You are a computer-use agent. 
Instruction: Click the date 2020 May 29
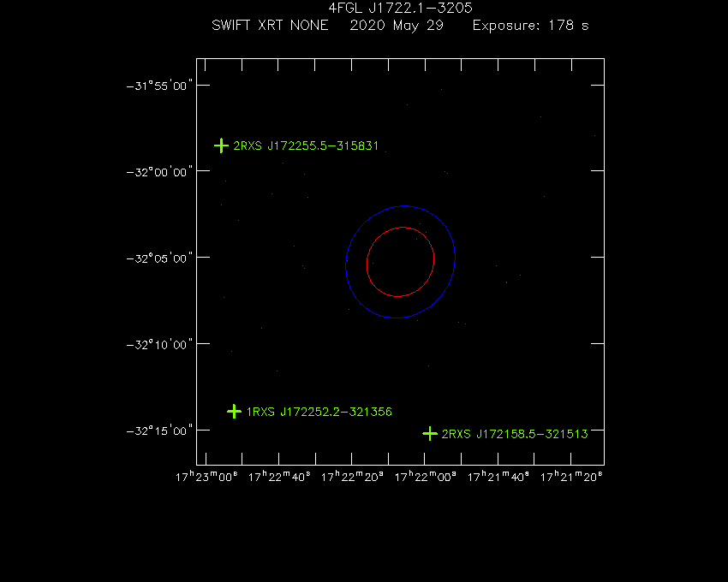(x=397, y=26)
